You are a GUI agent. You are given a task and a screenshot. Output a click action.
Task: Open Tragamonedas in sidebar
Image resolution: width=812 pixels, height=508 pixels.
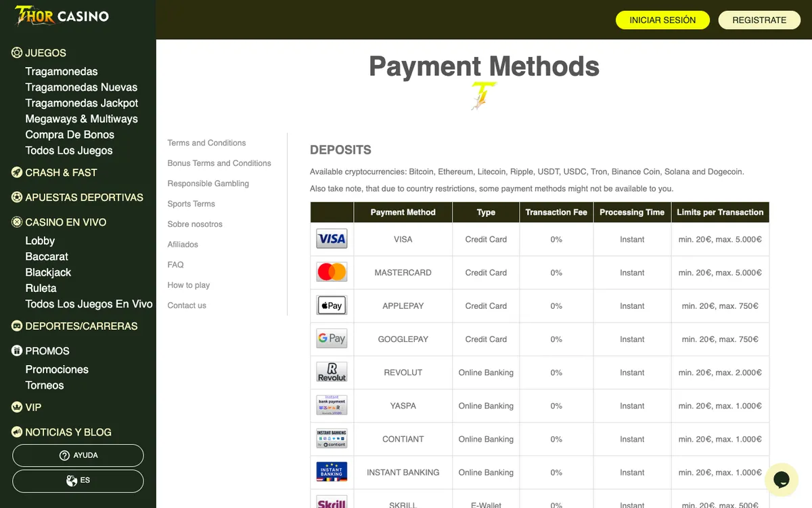pos(62,71)
